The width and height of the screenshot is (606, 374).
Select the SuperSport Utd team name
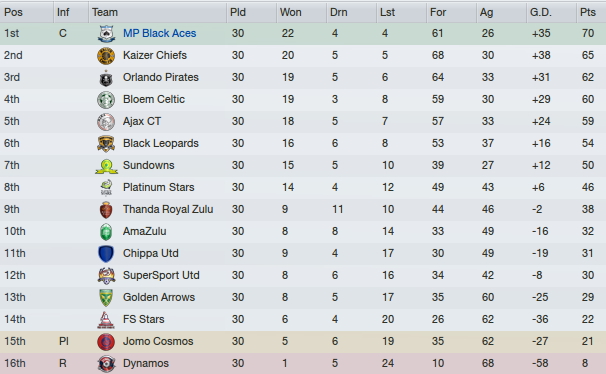(x=161, y=275)
